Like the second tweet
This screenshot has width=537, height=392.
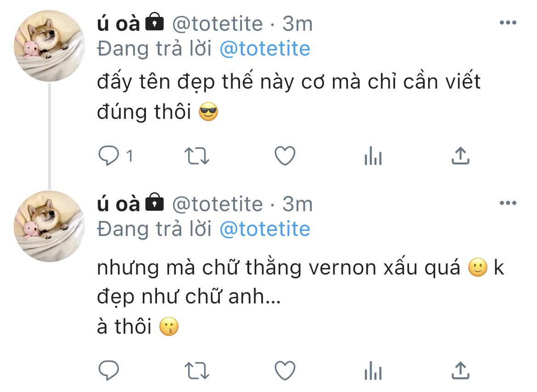pyautogui.click(x=285, y=370)
